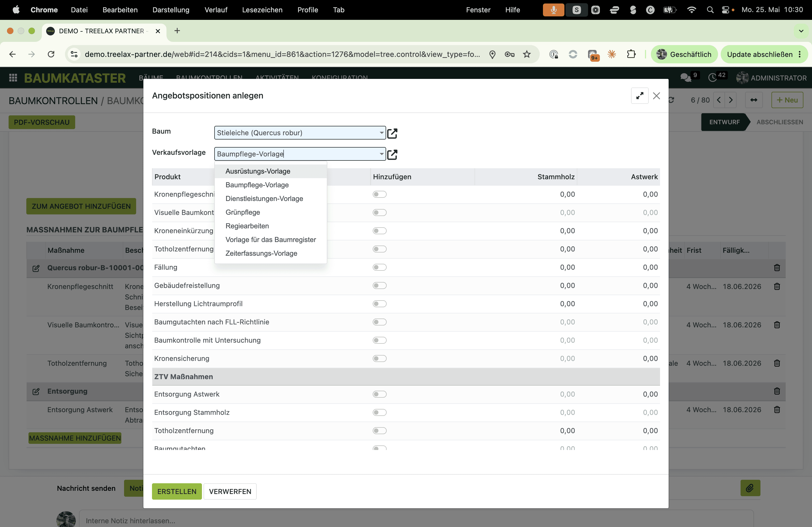The height and width of the screenshot is (527, 812).
Task: Open the Verlauf menu
Action: click(x=216, y=10)
